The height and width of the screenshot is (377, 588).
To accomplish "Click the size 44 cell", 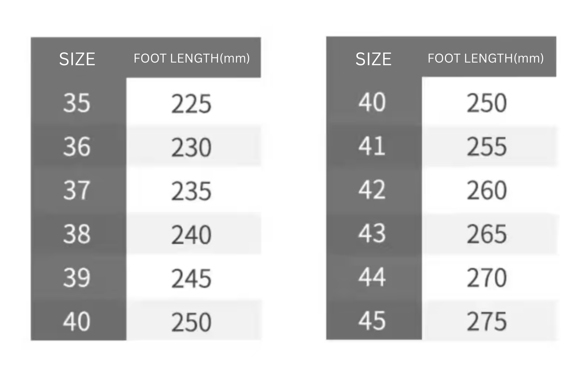I will (372, 277).
